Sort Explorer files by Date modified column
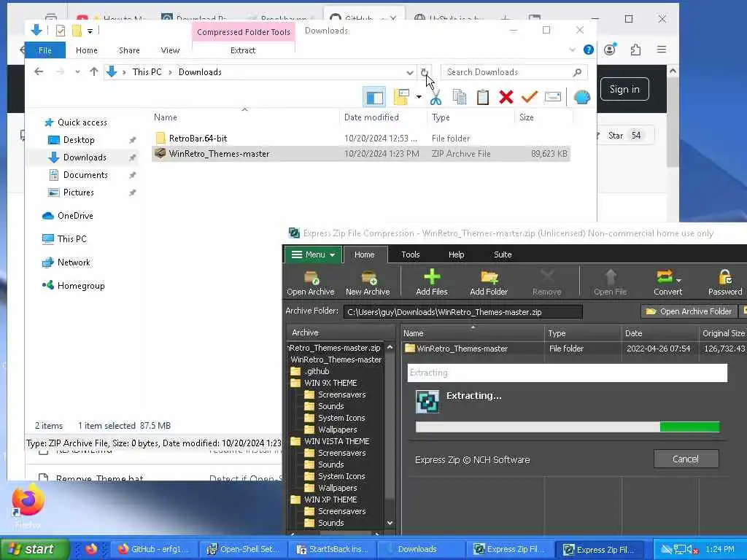747x560 pixels. coord(371,117)
